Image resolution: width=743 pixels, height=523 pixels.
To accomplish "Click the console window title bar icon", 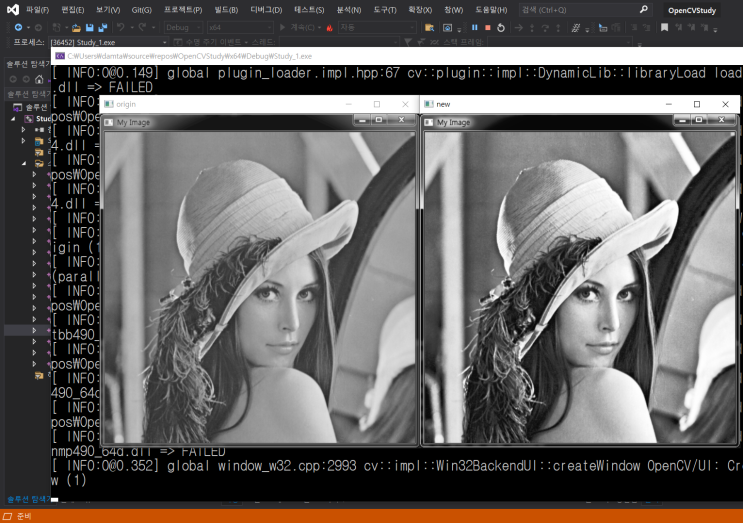I will click(x=60, y=56).
